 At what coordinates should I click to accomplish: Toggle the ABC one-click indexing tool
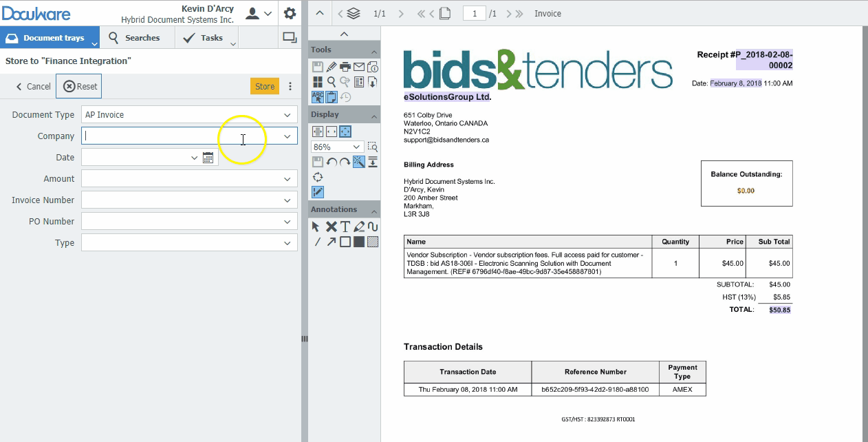[318, 97]
